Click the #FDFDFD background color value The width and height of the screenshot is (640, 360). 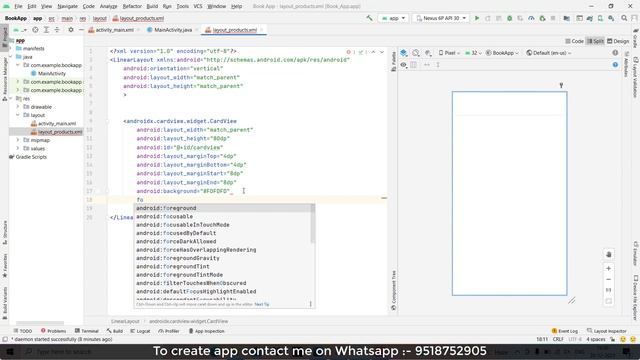[216, 191]
